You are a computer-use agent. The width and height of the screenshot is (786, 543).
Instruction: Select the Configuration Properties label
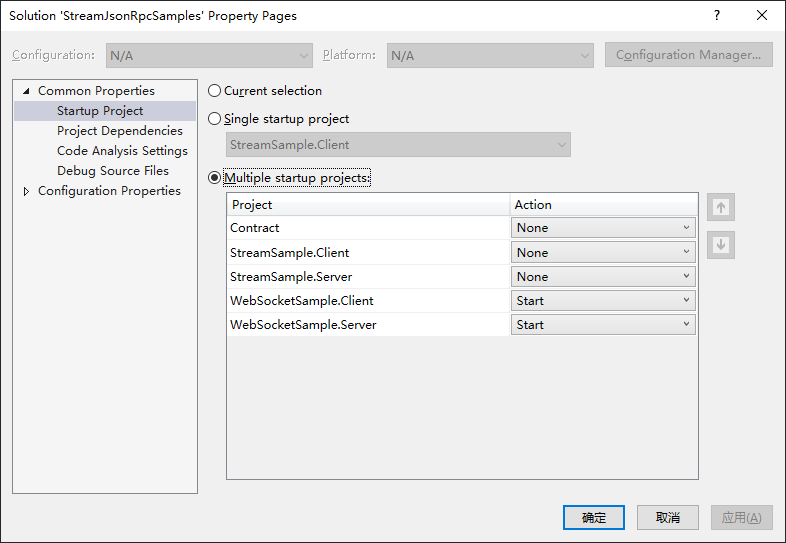[x=109, y=191]
